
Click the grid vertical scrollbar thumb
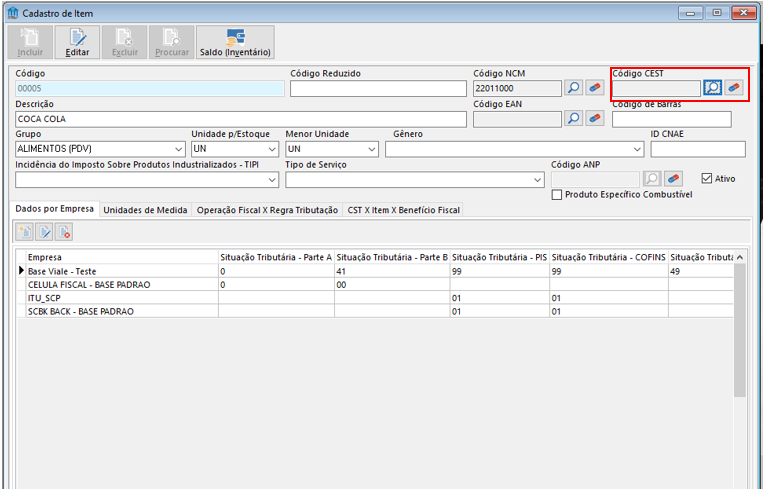click(740, 330)
